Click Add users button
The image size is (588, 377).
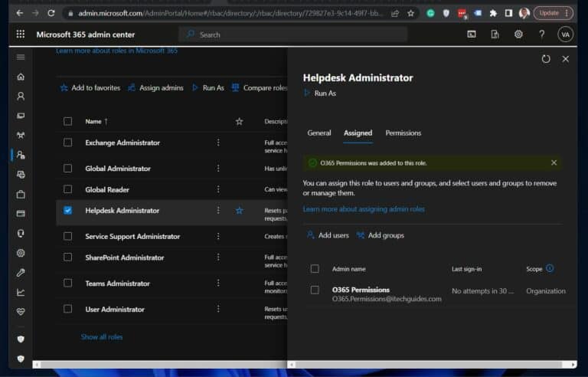[328, 235]
